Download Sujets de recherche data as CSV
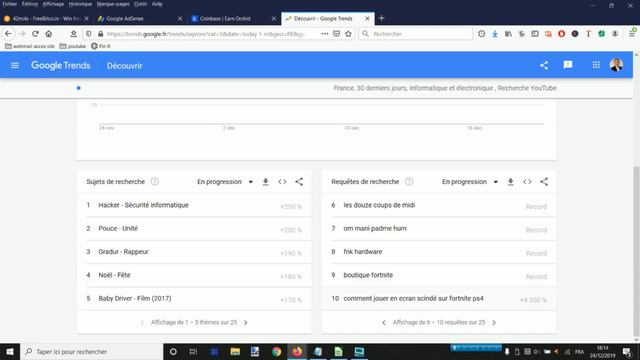 coord(265,182)
